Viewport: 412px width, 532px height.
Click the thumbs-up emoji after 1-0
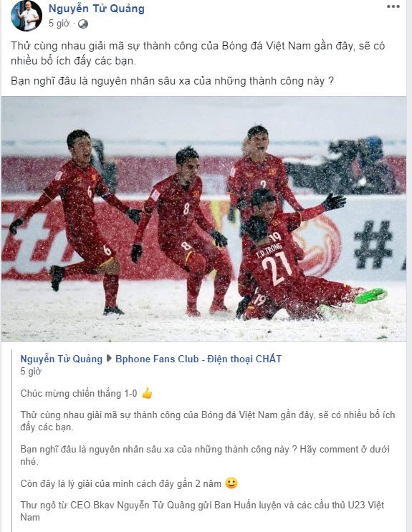147,393
